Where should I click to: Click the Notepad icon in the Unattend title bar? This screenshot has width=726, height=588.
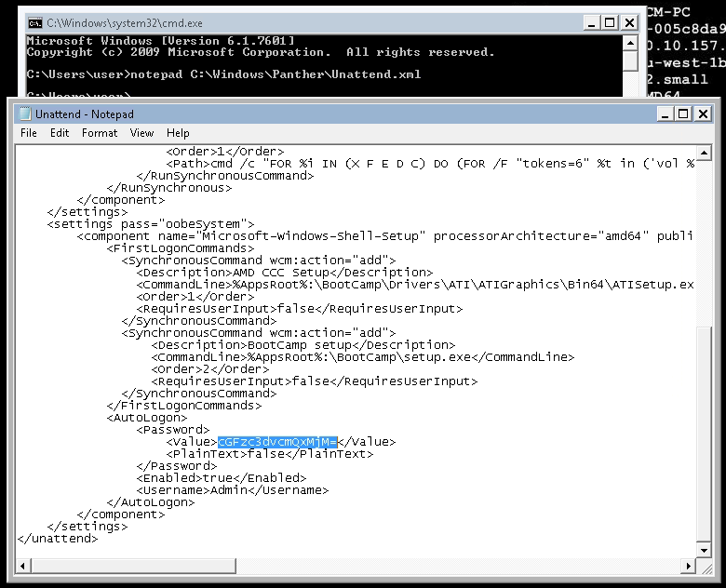(25, 114)
